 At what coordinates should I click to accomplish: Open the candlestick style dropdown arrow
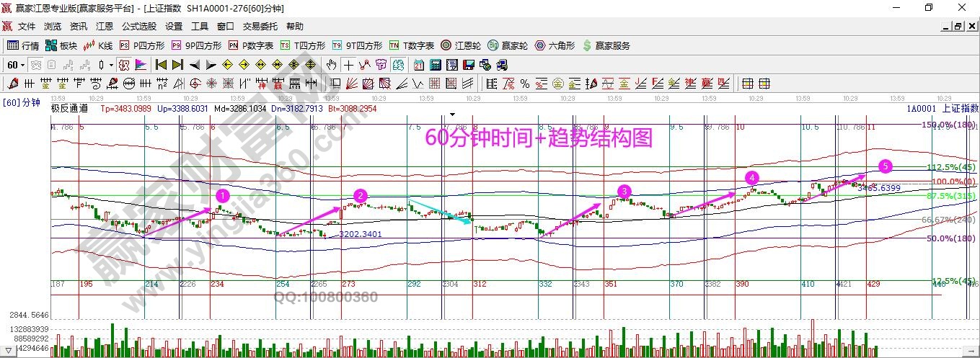coord(110,65)
